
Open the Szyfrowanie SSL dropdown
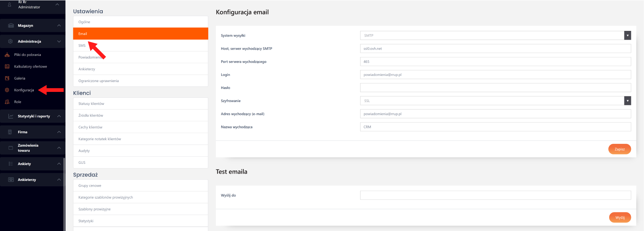(x=495, y=101)
